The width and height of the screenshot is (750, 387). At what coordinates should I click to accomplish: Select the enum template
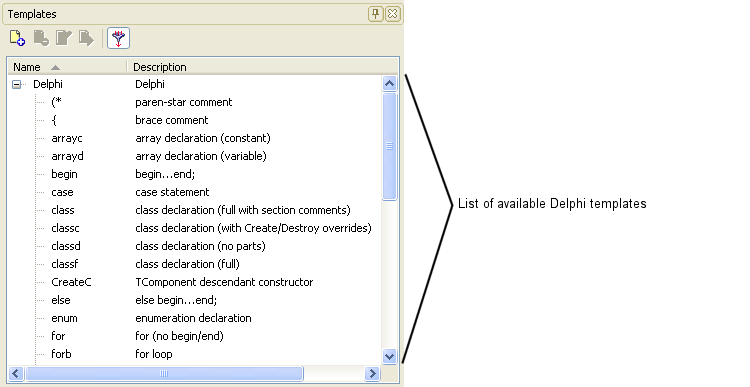[65, 318]
